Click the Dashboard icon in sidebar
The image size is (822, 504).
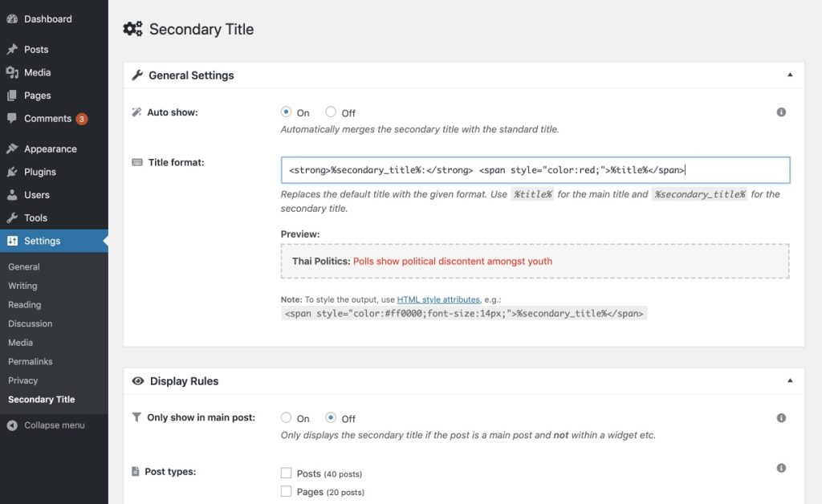point(12,18)
